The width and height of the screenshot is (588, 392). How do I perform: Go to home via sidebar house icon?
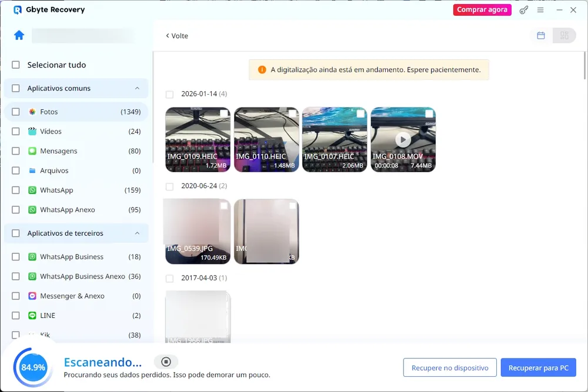[x=18, y=35]
